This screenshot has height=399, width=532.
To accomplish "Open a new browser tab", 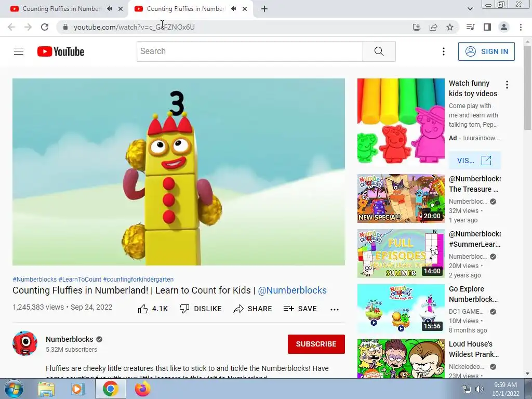I will 264,9.
